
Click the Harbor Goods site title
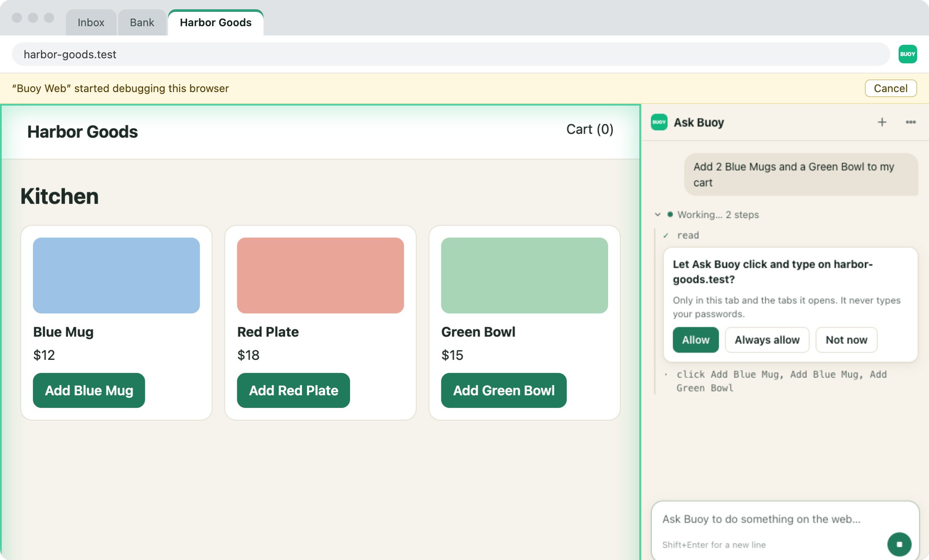pos(82,132)
